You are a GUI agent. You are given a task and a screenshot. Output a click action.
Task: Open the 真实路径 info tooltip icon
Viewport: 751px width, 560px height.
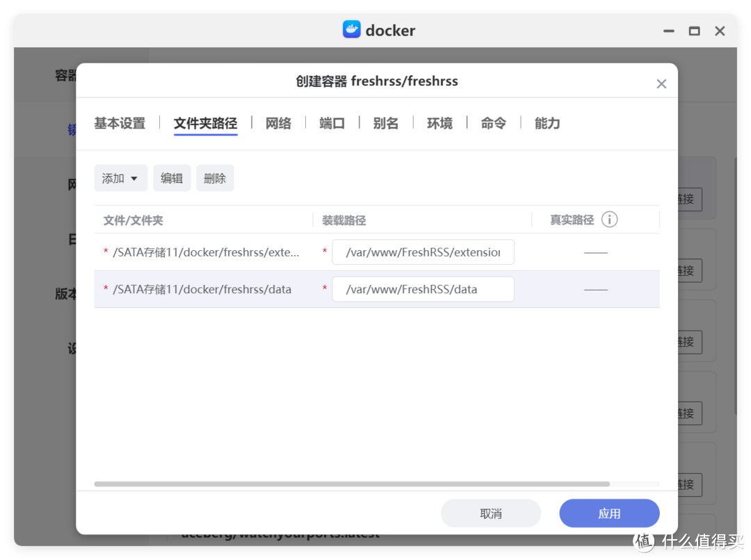click(610, 220)
